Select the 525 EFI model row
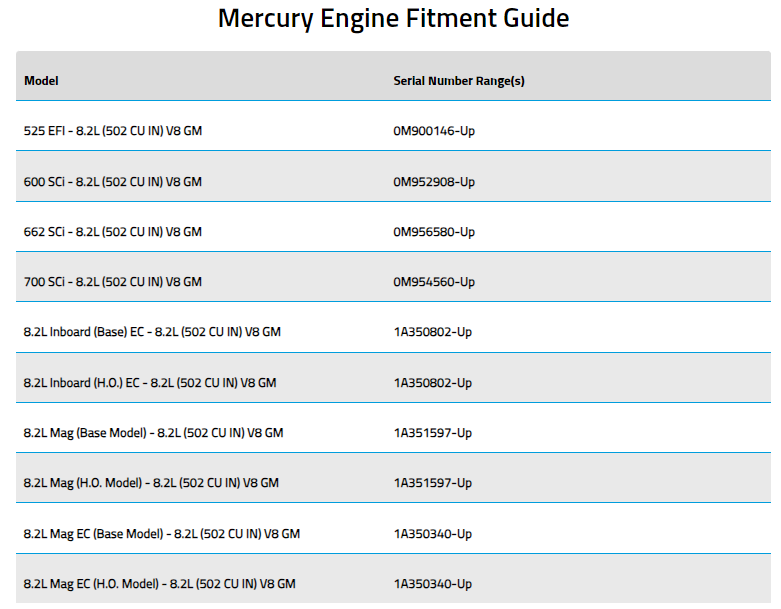 (113, 131)
